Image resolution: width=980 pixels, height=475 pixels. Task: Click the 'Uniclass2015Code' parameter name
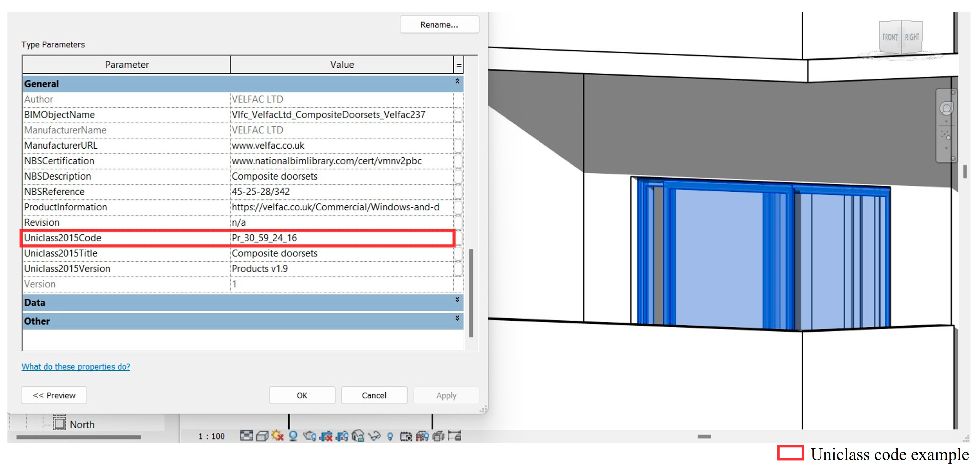tap(62, 238)
